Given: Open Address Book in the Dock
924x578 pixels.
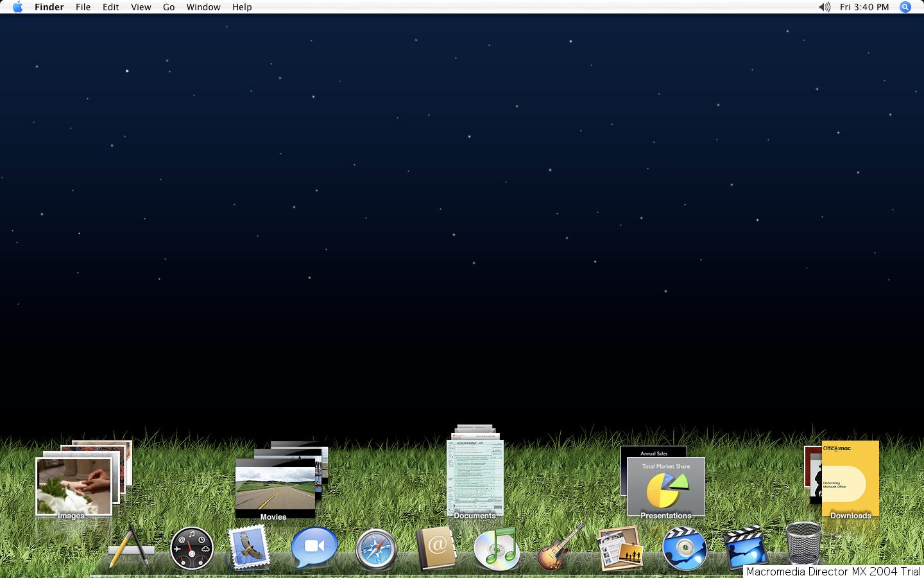Looking at the screenshot, I should (x=436, y=548).
